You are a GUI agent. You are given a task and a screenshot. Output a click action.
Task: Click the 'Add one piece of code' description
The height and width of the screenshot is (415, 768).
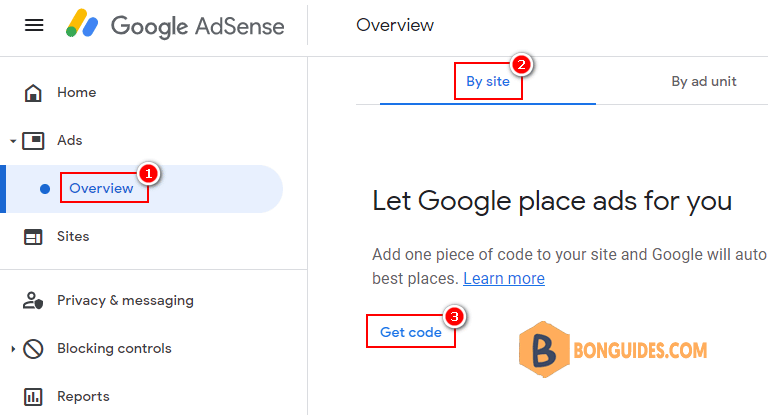tap(570, 267)
